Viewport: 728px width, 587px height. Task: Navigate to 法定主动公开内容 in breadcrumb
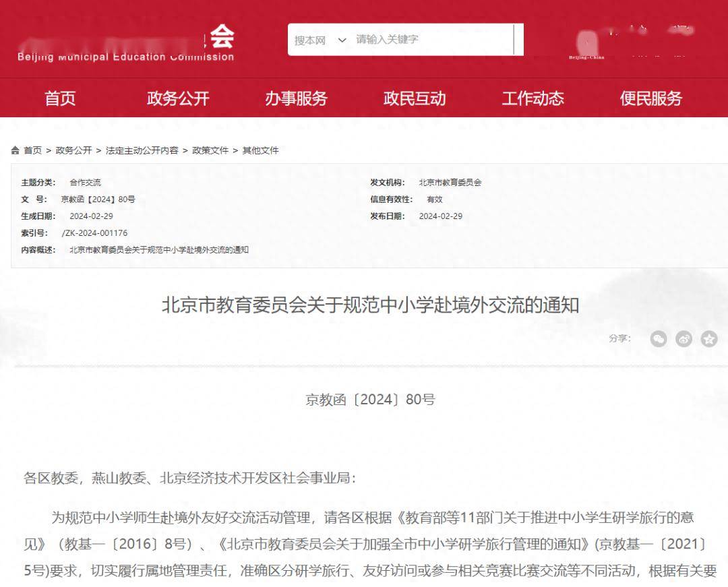coord(142,150)
